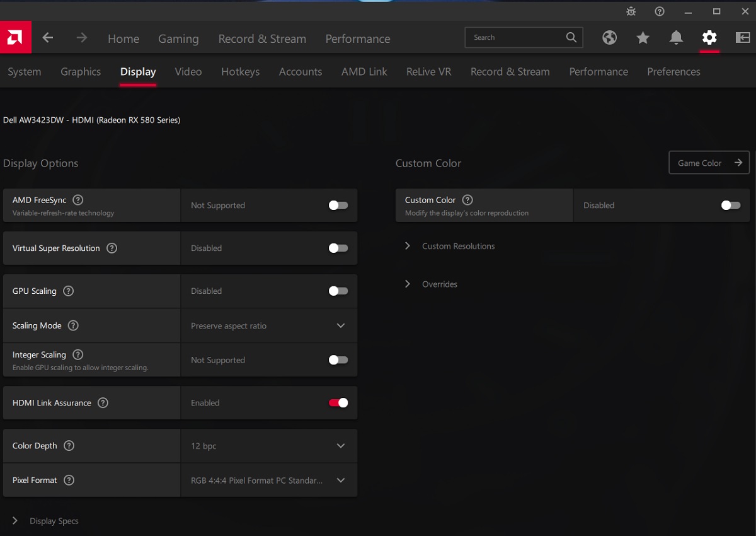This screenshot has width=756, height=536.
Task: Open top Record & Stream menu
Action: click(262, 38)
